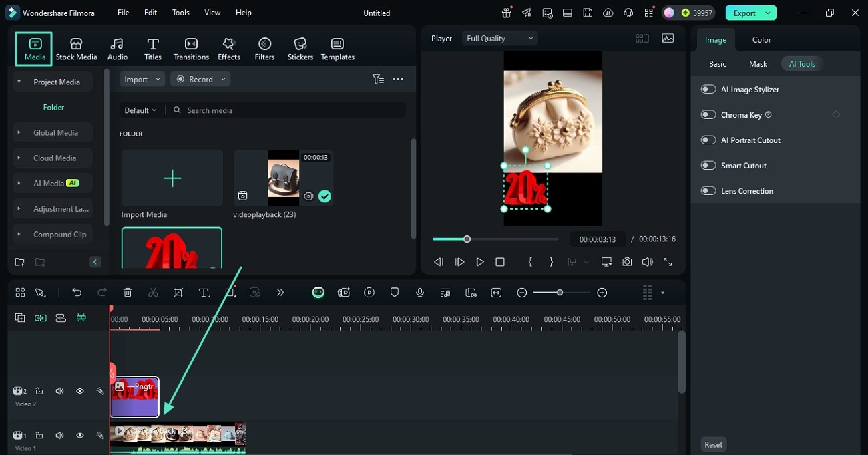Viewport: 868px width, 455px height.
Task: Open the Stock Media panel
Action: [76, 49]
